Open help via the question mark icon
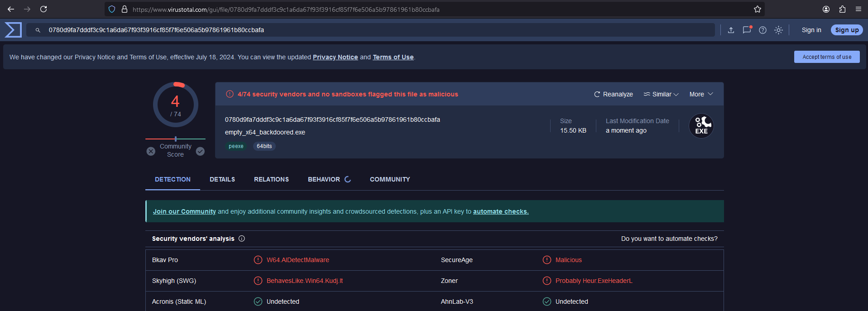The width and height of the screenshot is (868, 311). coord(762,30)
